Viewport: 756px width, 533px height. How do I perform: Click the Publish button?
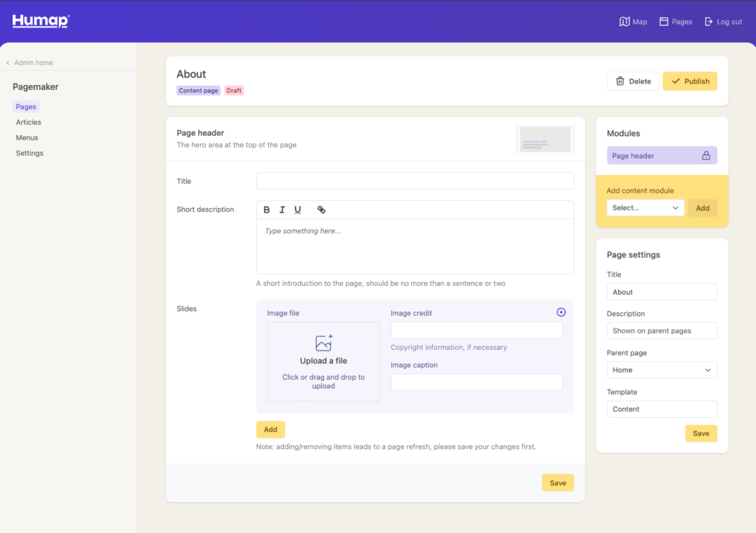pyautogui.click(x=690, y=81)
